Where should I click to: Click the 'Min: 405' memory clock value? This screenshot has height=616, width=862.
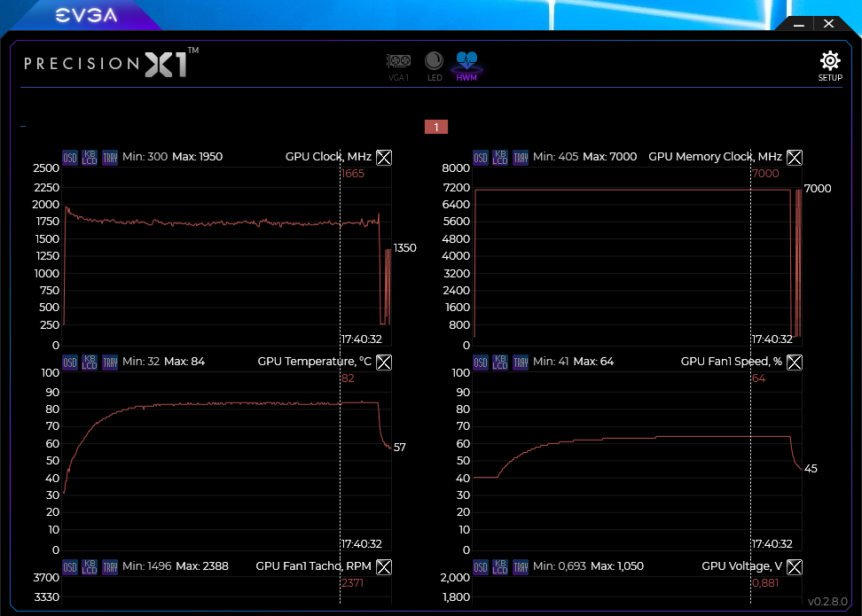tap(555, 157)
